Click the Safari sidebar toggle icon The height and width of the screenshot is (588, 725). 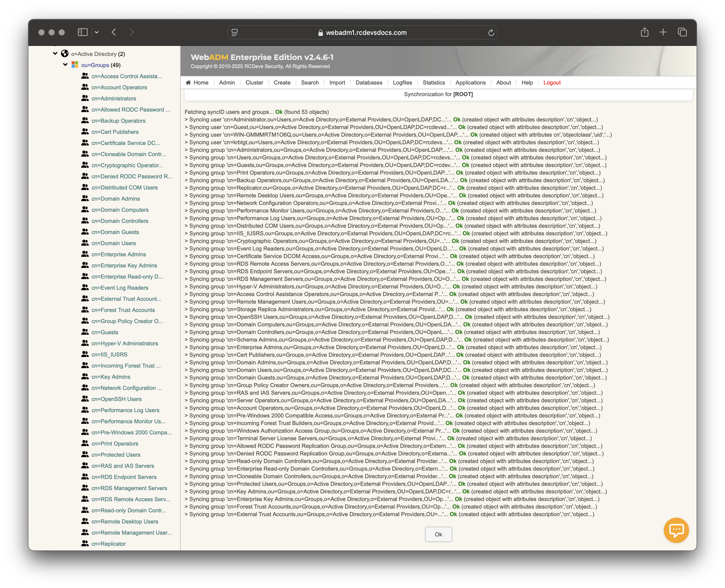click(83, 32)
